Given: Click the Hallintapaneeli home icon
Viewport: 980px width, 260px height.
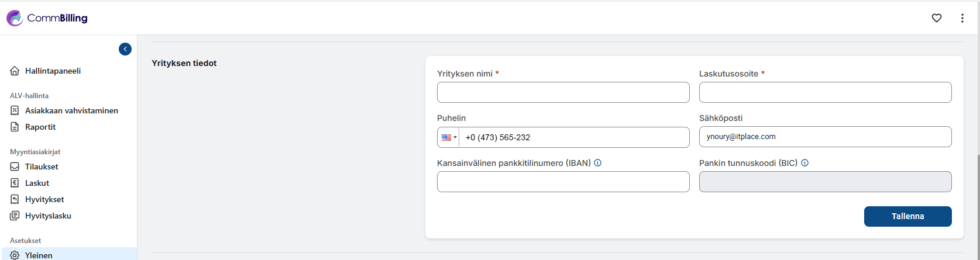Looking at the screenshot, I should pyautogui.click(x=15, y=71).
